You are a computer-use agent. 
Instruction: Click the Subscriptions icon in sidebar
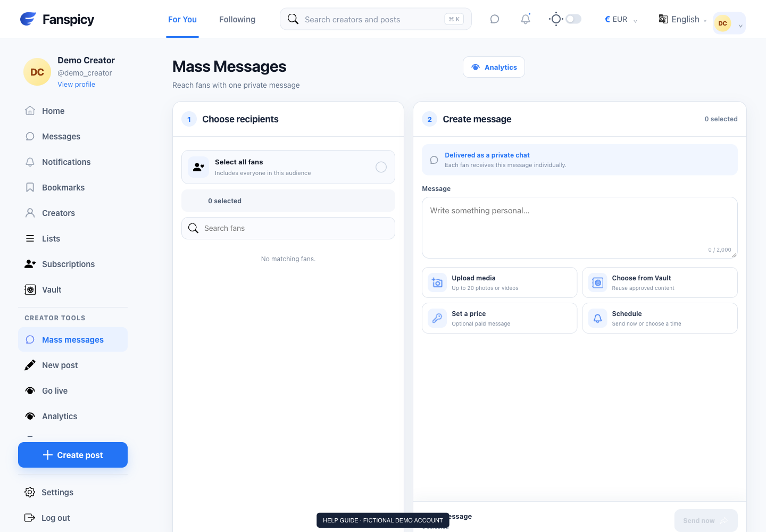[x=30, y=264]
